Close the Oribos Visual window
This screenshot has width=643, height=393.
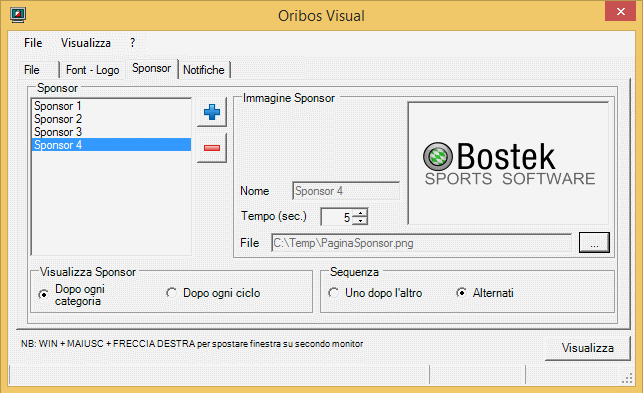tap(620, 11)
